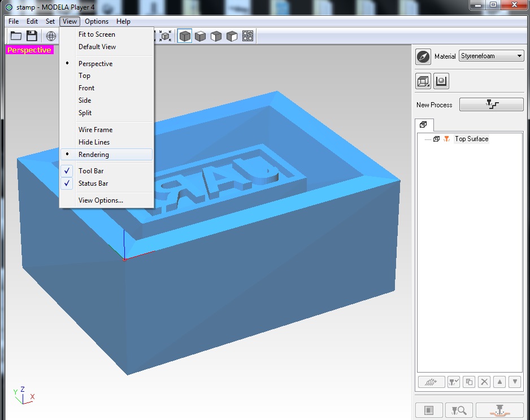Choose Split in the View menu
The height and width of the screenshot is (420, 530).
click(x=106, y=113)
